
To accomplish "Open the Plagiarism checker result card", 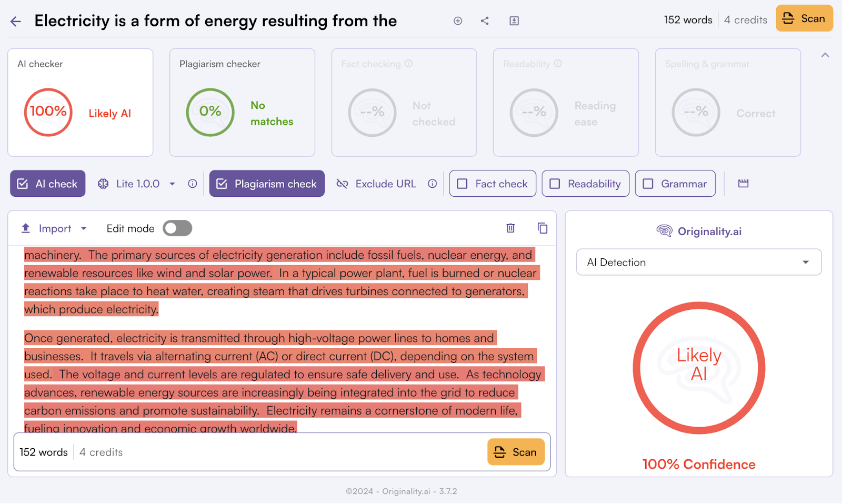I will coord(242,103).
